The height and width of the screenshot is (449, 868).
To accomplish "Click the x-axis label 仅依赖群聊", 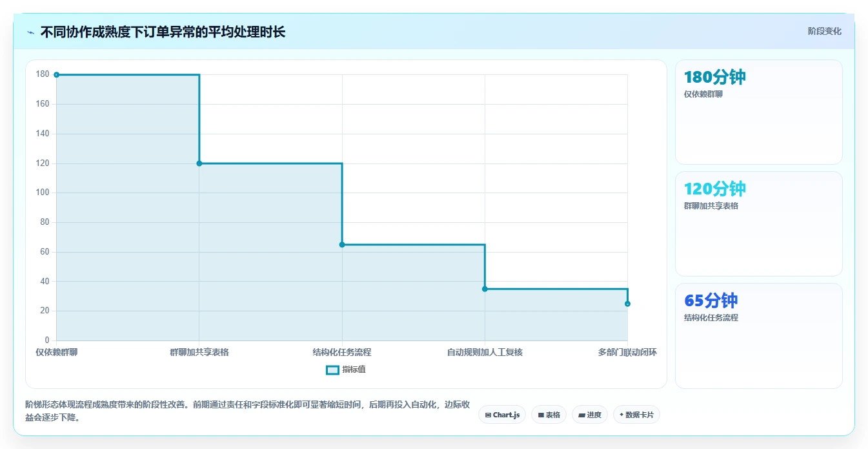I will 57,352.
